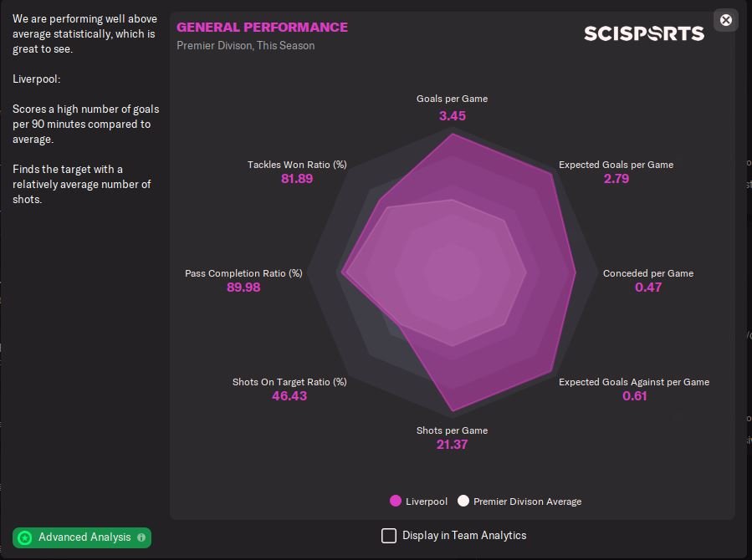Click the SciSports logo

point(643,33)
